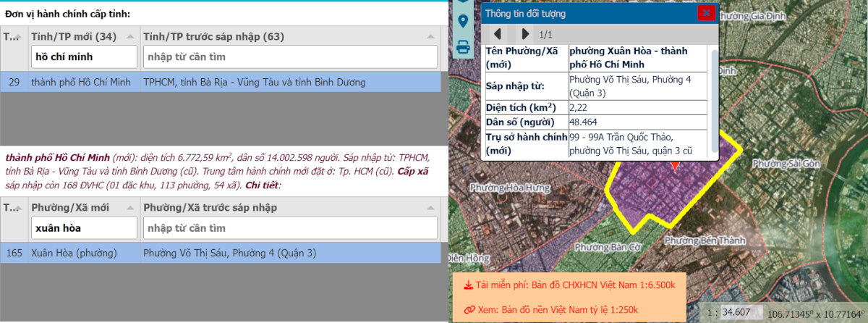Sort by Tỉnh/TP mới column arrow

click(129, 37)
